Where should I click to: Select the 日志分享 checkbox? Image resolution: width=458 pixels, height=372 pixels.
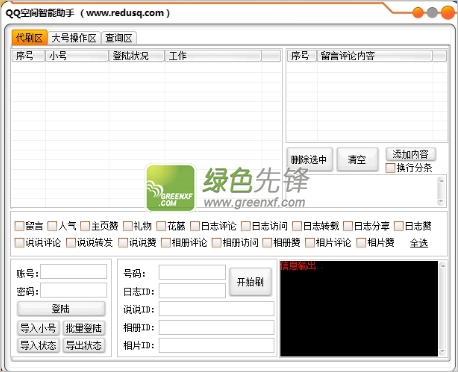(348, 226)
